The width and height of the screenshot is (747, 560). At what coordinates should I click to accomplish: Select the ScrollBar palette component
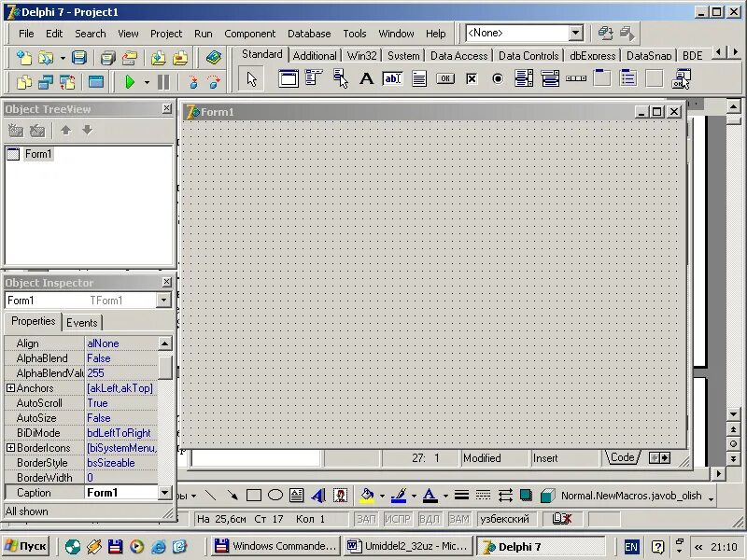coord(576,78)
